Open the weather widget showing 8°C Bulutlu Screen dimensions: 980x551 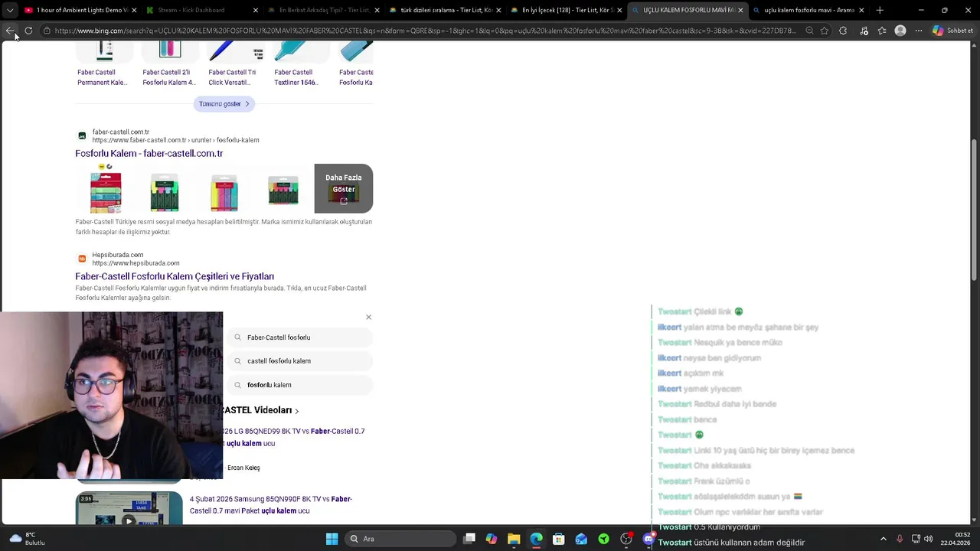[27, 539]
